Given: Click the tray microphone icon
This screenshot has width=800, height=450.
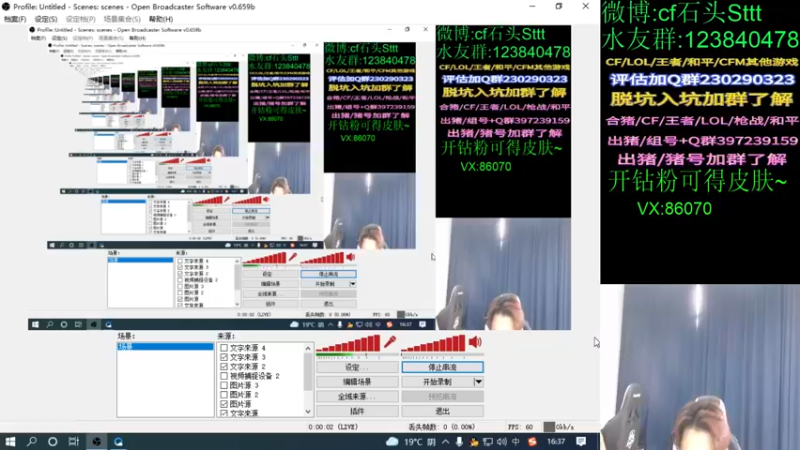Looking at the screenshot, I should (x=459, y=441).
